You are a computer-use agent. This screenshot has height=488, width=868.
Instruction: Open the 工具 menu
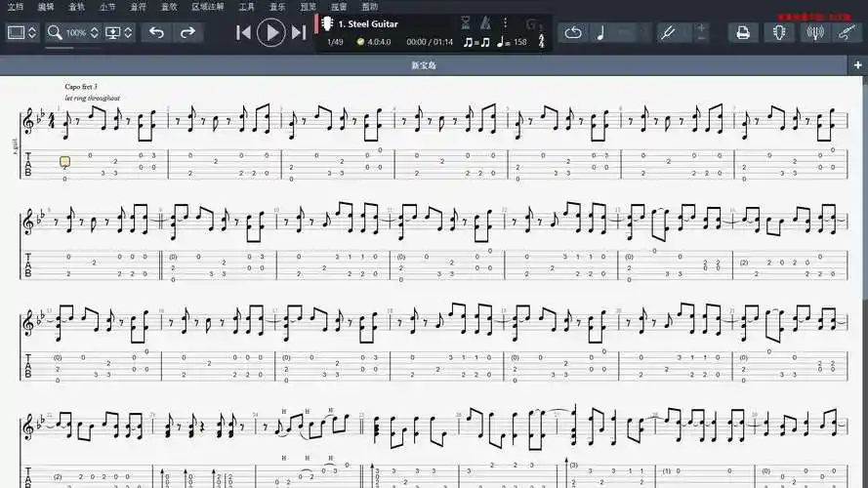click(x=247, y=6)
